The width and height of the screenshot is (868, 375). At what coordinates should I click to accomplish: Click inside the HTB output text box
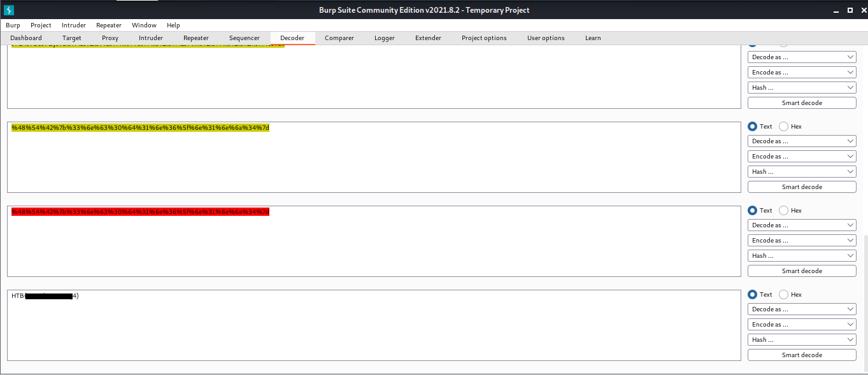(374, 325)
